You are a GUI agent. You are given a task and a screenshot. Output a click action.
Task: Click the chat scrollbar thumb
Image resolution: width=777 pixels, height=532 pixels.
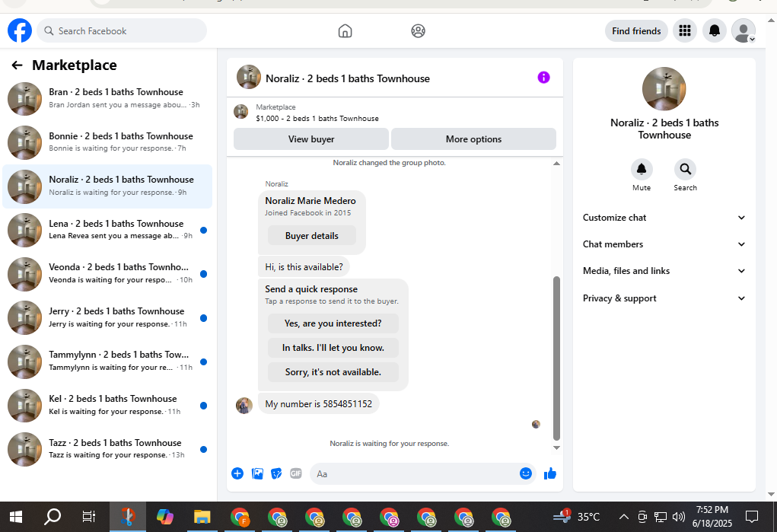point(556,358)
